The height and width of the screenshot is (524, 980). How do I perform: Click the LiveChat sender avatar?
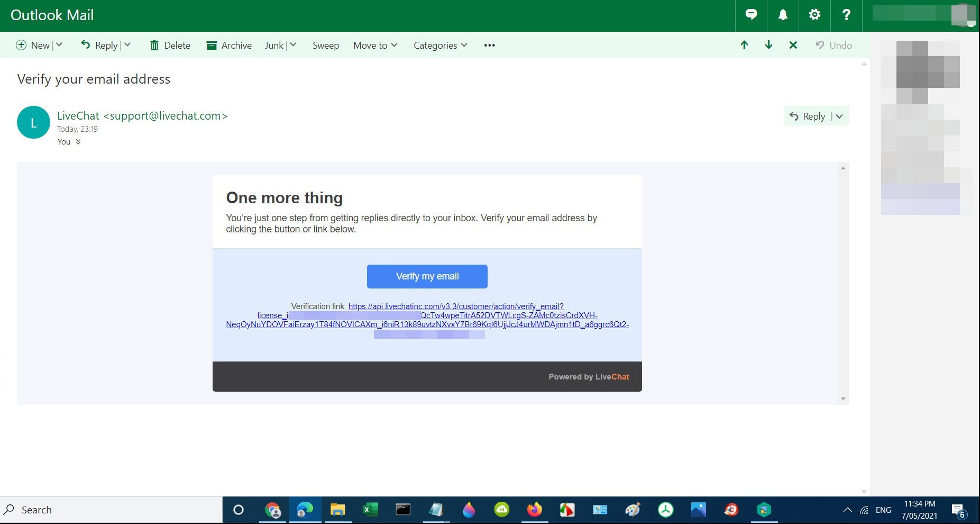pyautogui.click(x=33, y=122)
